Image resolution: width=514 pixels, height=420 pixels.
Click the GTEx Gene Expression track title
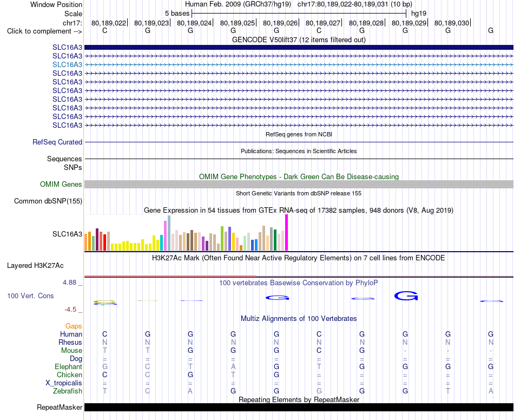pos(299,210)
